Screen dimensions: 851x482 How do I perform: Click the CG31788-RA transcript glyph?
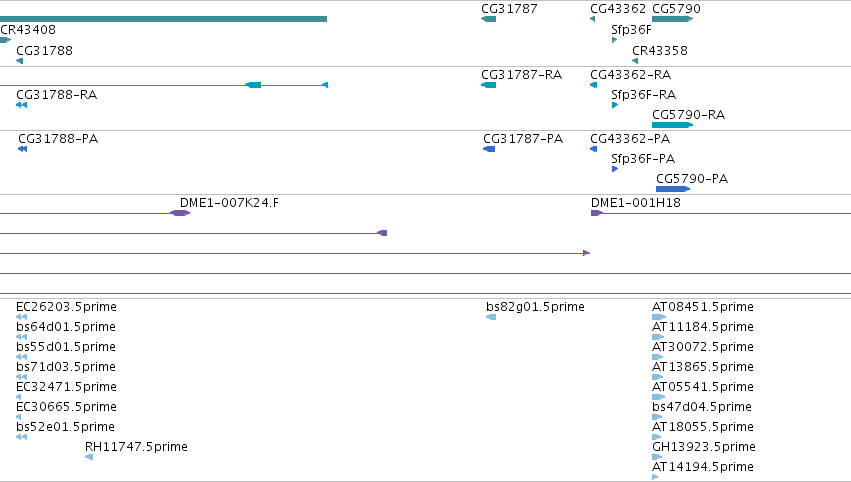[x=22, y=105]
